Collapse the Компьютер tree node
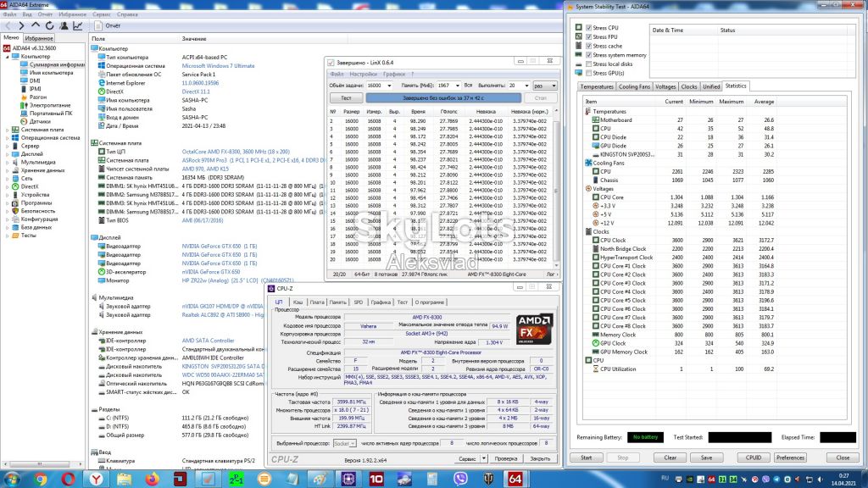 (x=7, y=57)
